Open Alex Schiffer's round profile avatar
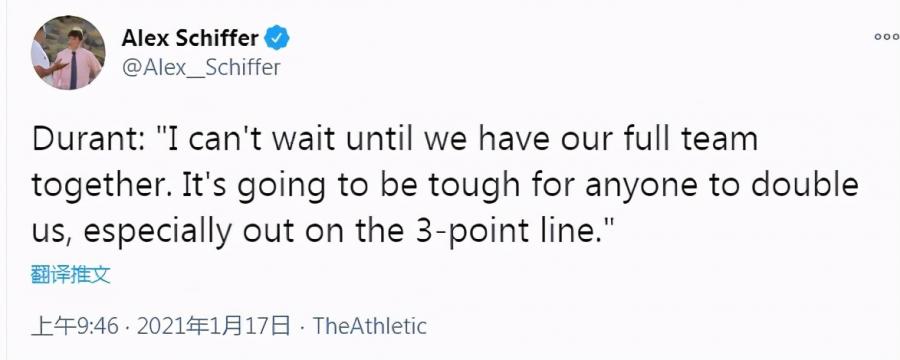900x360 pixels. (68, 52)
